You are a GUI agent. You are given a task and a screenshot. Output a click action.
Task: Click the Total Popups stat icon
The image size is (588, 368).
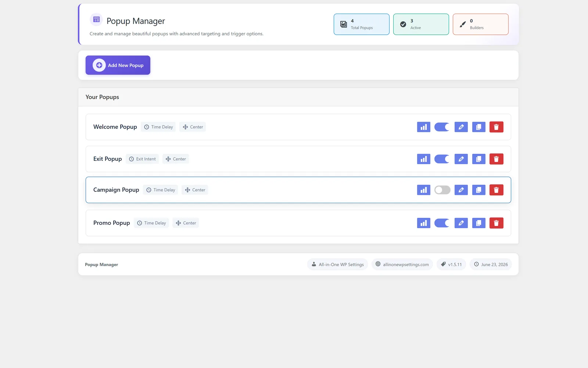[x=343, y=24]
